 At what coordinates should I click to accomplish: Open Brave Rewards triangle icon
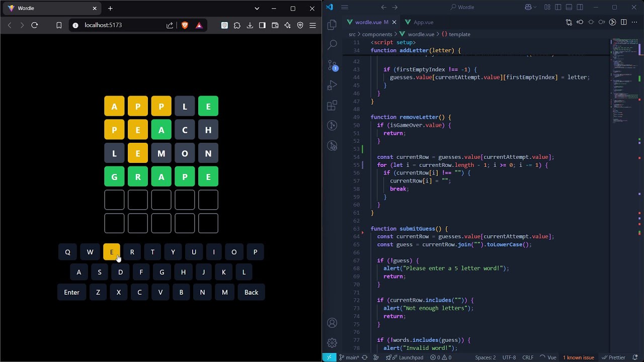[x=199, y=25]
